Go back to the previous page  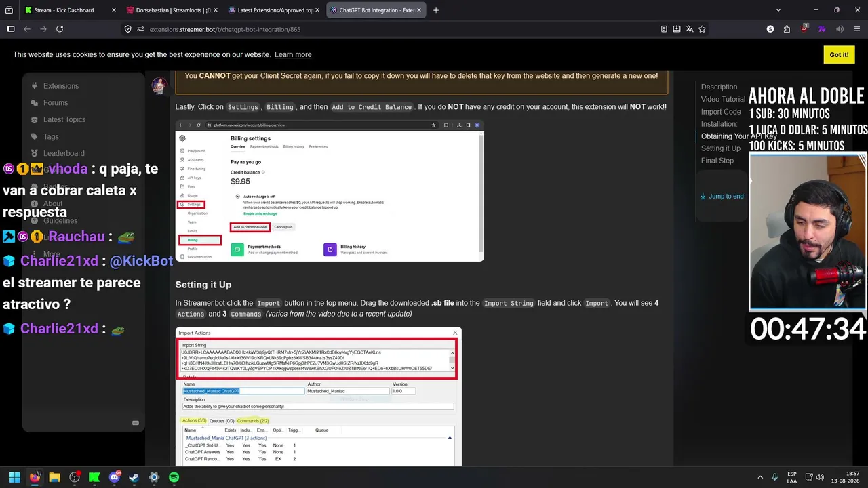27,29
